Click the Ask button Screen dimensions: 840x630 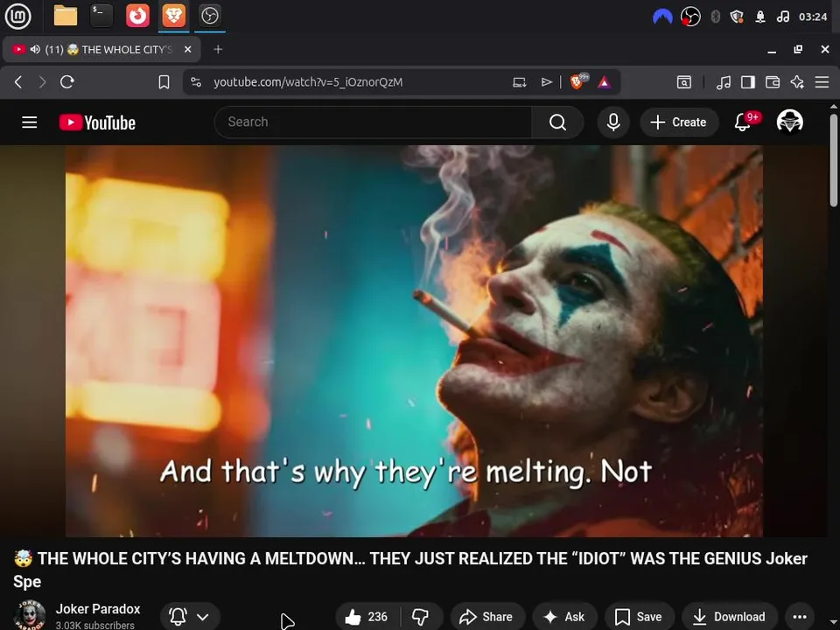(x=564, y=617)
